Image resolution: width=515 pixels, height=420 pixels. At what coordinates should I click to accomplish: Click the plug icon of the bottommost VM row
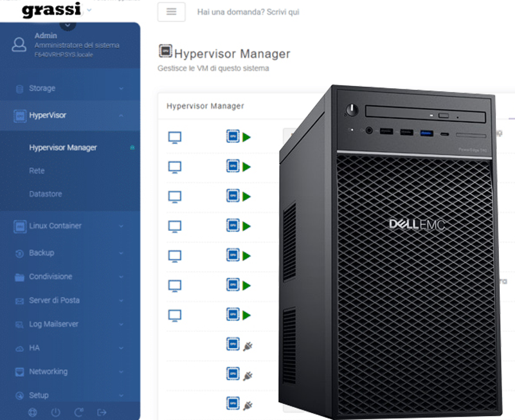(x=248, y=406)
